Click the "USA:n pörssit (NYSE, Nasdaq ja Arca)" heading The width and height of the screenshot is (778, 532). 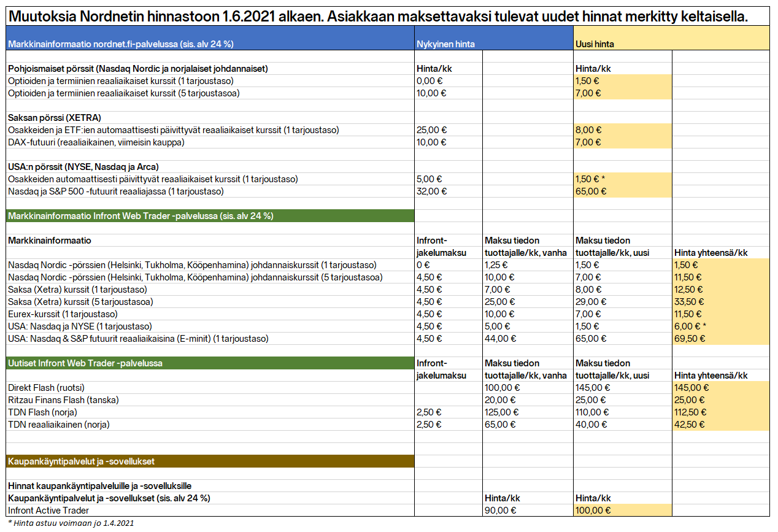tap(83, 167)
